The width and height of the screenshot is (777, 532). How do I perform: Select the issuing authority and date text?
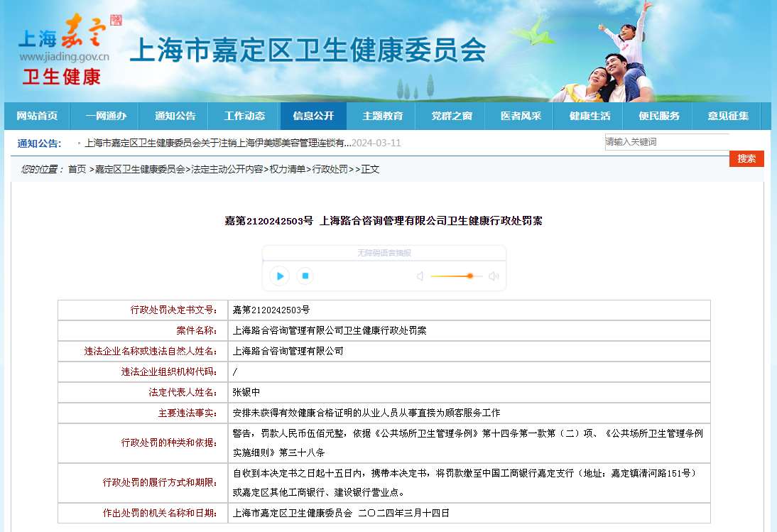341,513
